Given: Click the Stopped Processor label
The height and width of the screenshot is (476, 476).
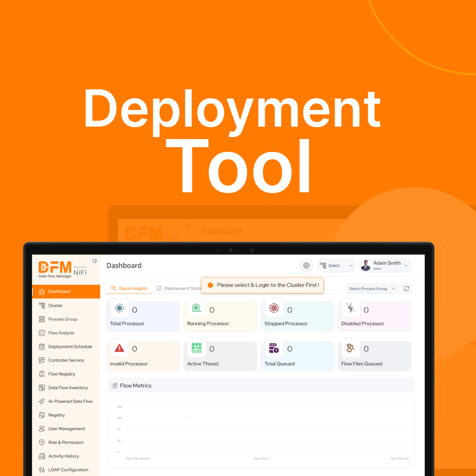Looking at the screenshot, I should click(x=286, y=324).
